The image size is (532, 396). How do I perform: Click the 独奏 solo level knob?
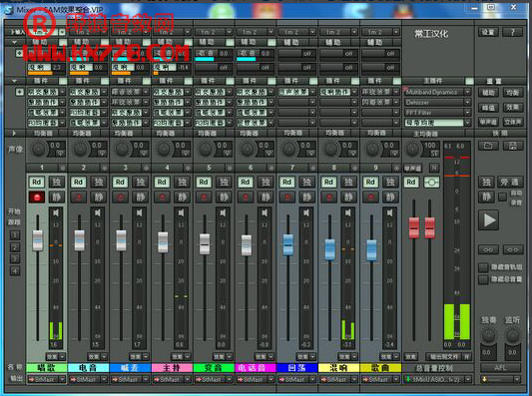(x=488, y=335)
